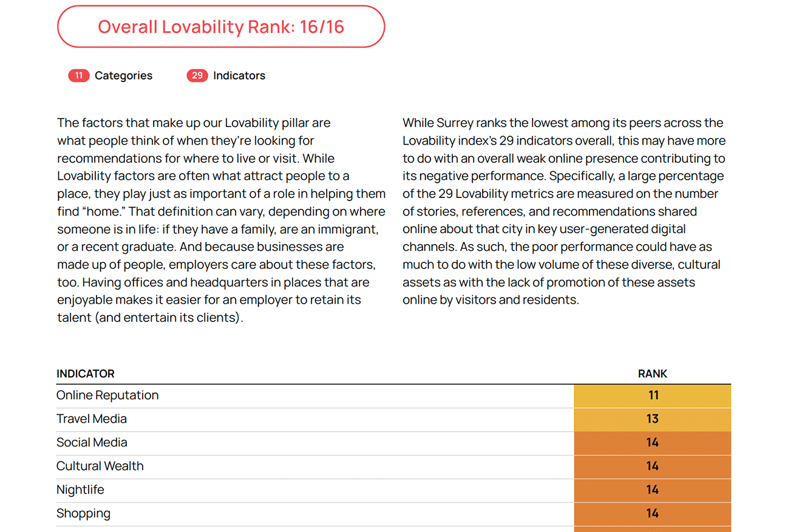The image size is (785, 532).
Task: Pick the Nightlife indicator name
Action: click(x=80, y=490)
